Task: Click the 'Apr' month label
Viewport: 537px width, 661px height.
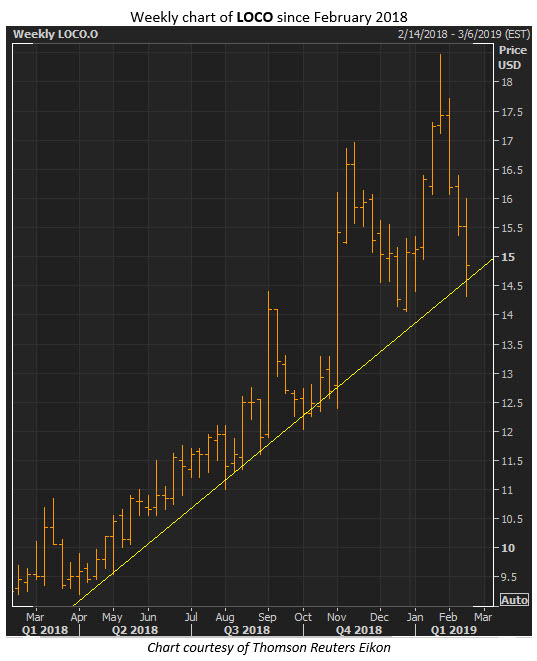Action: 78,617
